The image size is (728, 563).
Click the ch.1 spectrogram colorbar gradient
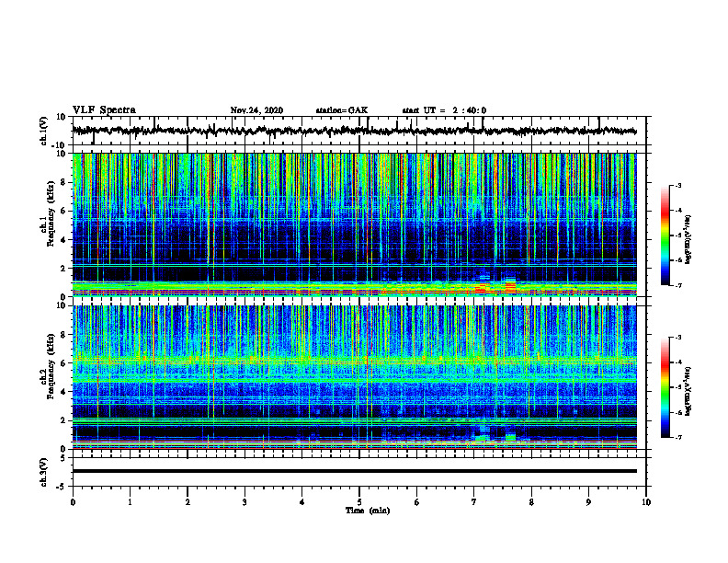pyautogui.click(x=665, y=236)
